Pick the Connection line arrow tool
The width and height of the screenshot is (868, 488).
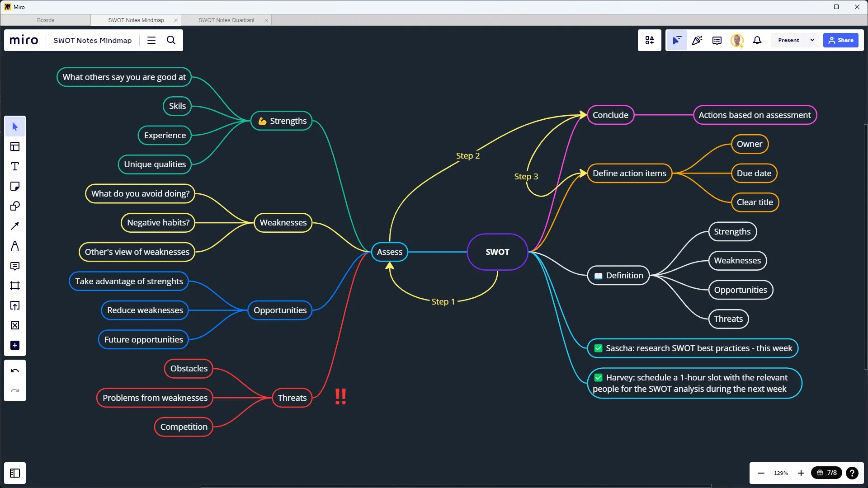click(x=15, y=226)
